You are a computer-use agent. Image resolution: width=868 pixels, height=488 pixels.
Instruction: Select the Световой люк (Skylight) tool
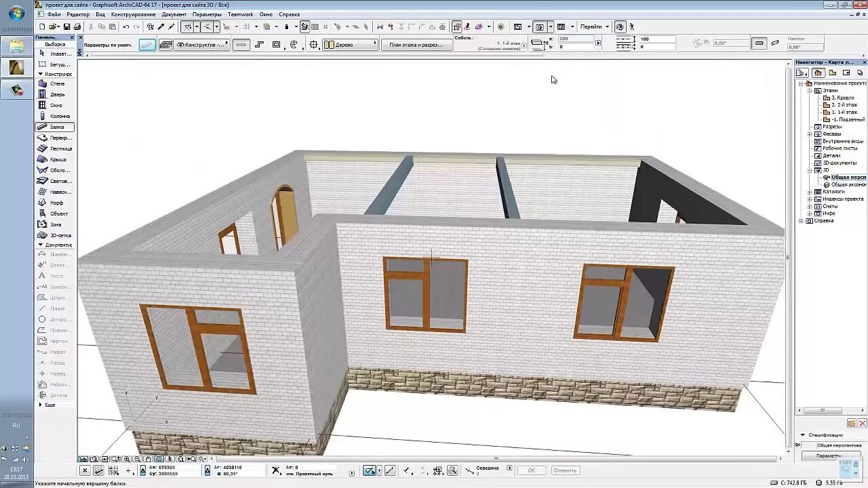click(x=54, y=181)
